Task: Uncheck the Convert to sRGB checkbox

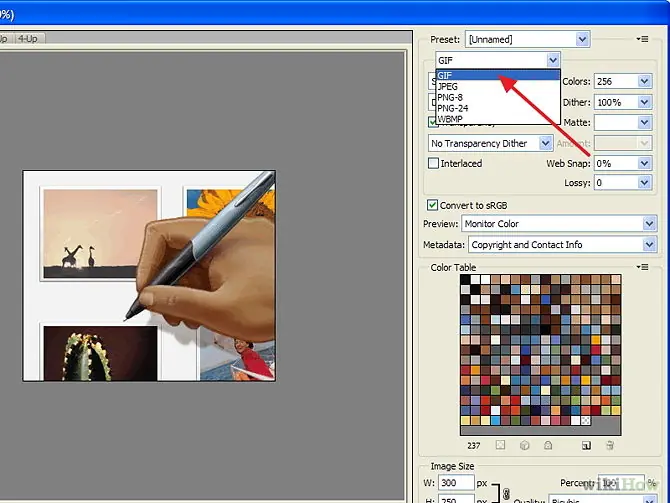Action: [432, 205]
